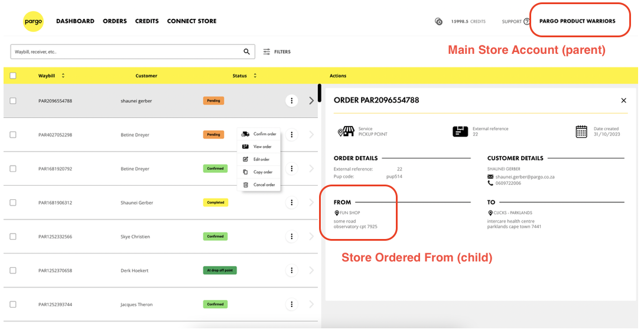Screen dimensions: 644x336
Task: Click customer name Derk Hoekert
Action: [x=134, y=270]
